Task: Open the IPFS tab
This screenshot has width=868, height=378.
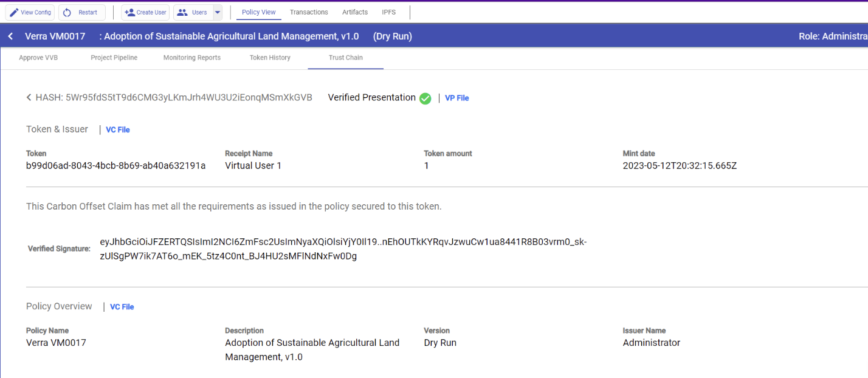Action: coord(388,12)
